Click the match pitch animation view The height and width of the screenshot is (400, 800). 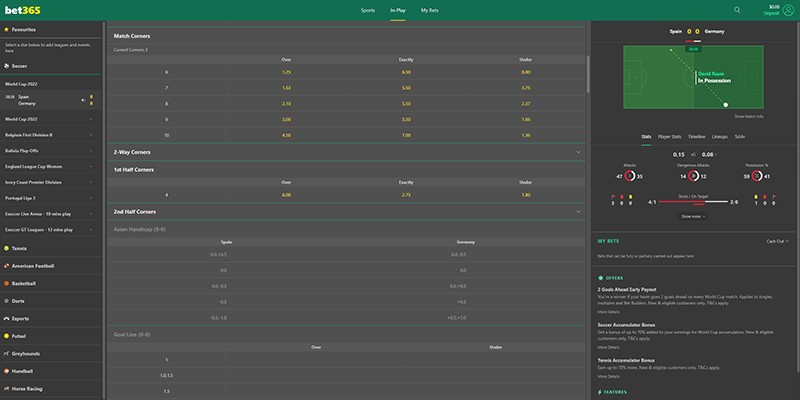point(693,77)
